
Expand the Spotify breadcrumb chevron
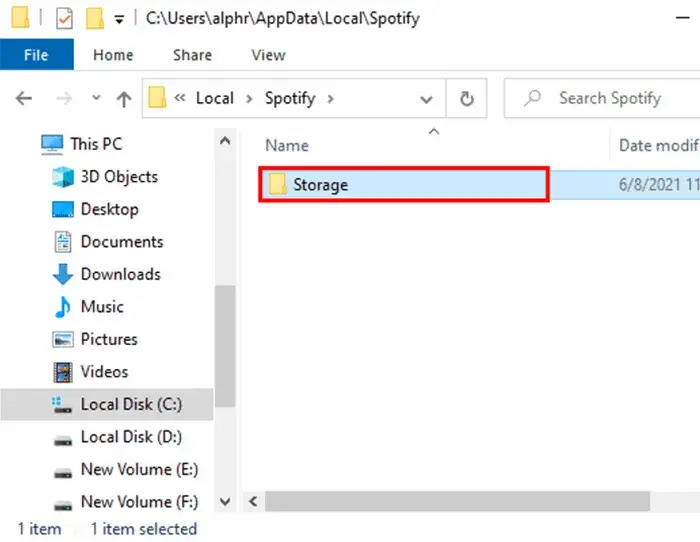click(x=331, y=98)
